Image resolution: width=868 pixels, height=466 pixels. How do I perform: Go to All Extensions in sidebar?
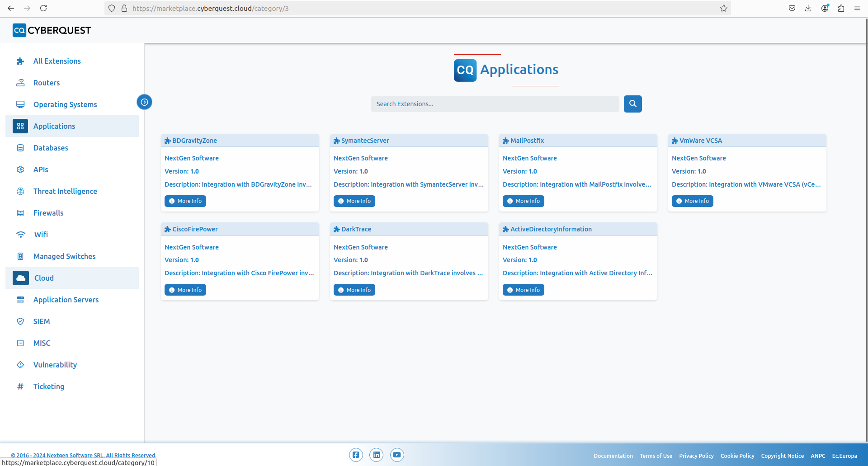57,61
